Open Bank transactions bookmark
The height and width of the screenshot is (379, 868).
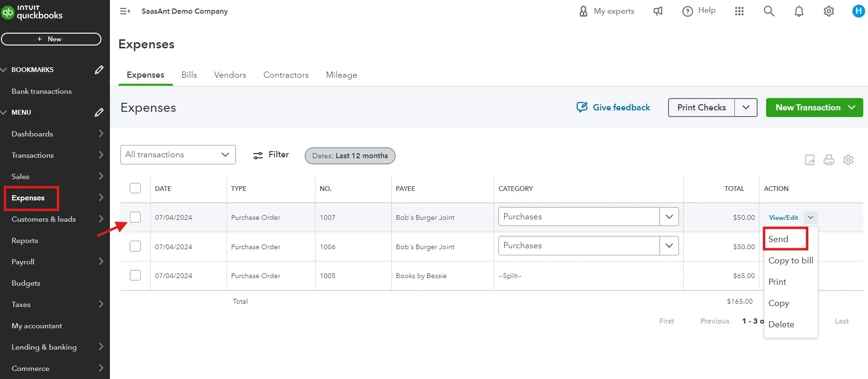42,91
